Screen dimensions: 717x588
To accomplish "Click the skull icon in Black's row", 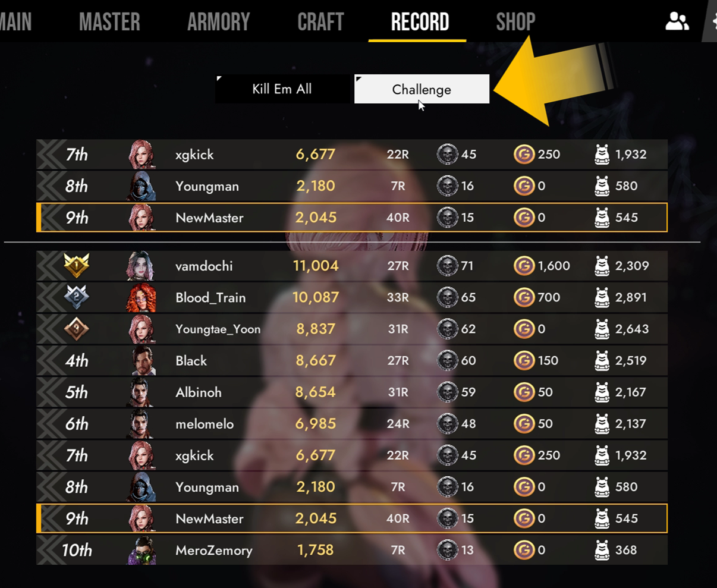I will 447,360.
